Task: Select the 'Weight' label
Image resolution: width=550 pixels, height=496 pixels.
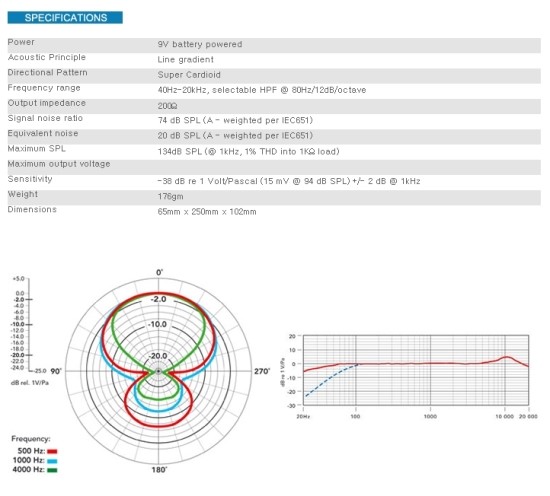Action: 22,194
